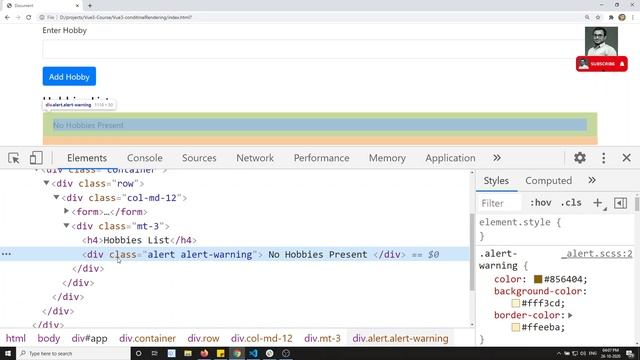Open the Network tab
This screenshot has width=640, height=360.
(255, 158)
